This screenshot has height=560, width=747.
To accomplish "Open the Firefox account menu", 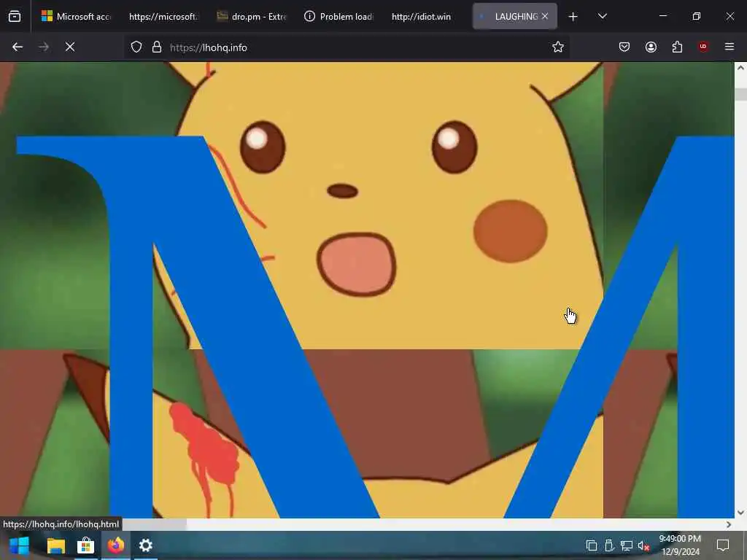I will tap(651, 47).
